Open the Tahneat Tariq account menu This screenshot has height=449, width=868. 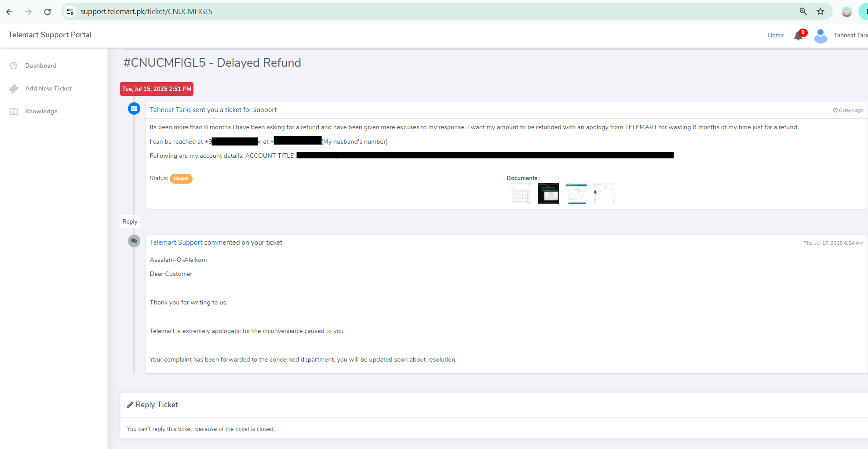coord(850,35)
